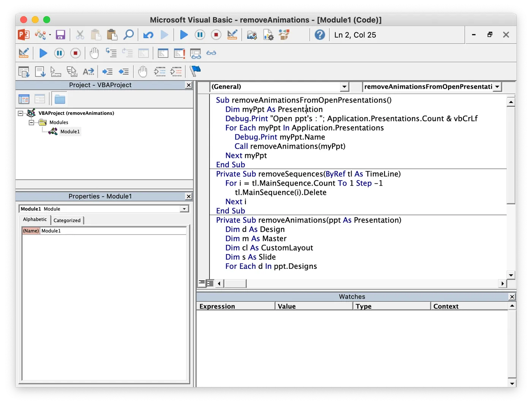Click the Quick Watch glasses icon

(211, 53)
